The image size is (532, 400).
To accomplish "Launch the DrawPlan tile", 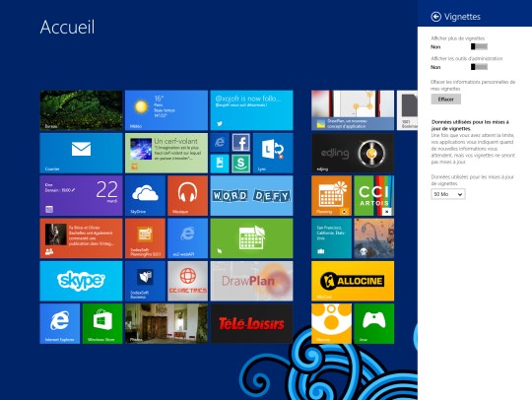I will click(x=251, y=281).
